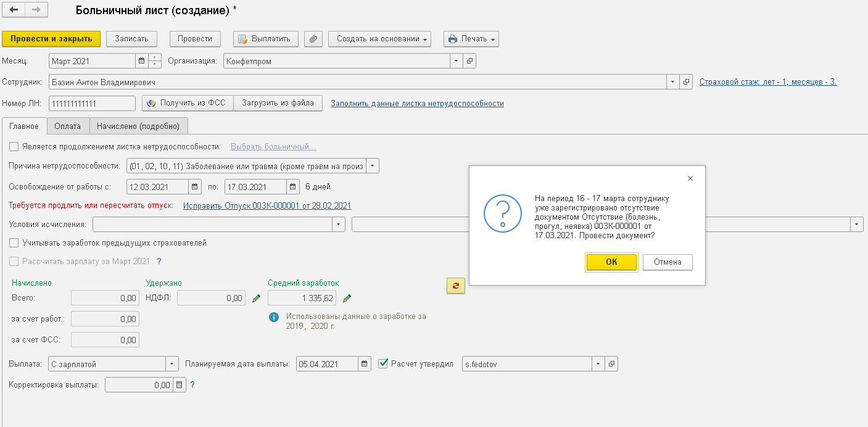Click the back navigation arrow

point(14,10)
